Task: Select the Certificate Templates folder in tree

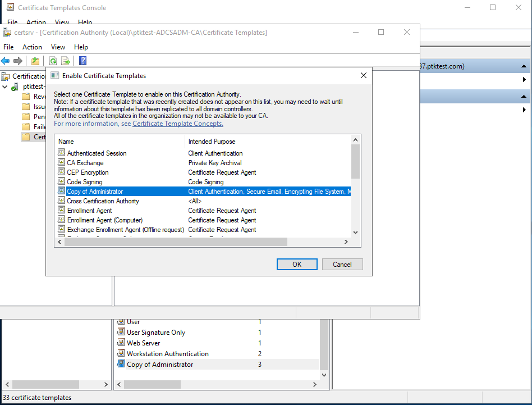Action: (34, 137)
